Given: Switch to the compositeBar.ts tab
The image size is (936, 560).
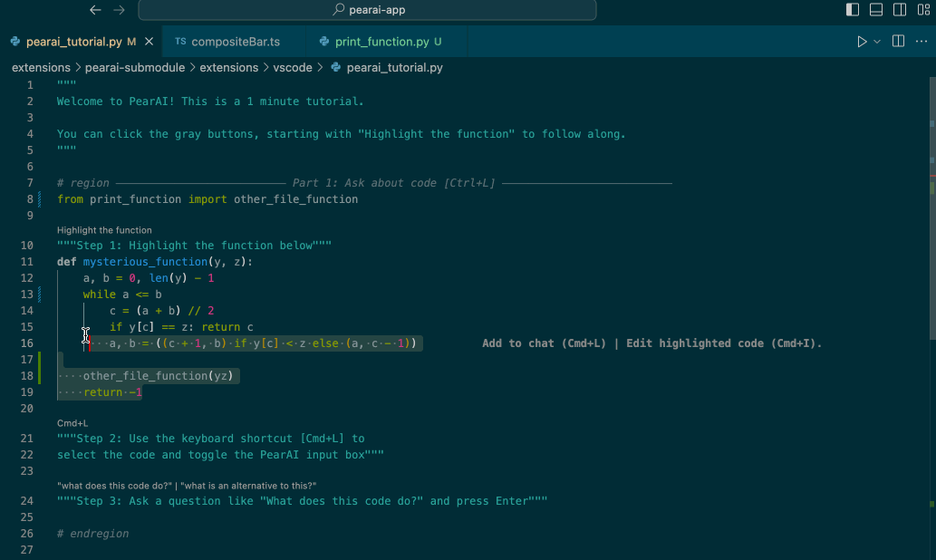Looking at the screenshot, I should pos(236,42).
